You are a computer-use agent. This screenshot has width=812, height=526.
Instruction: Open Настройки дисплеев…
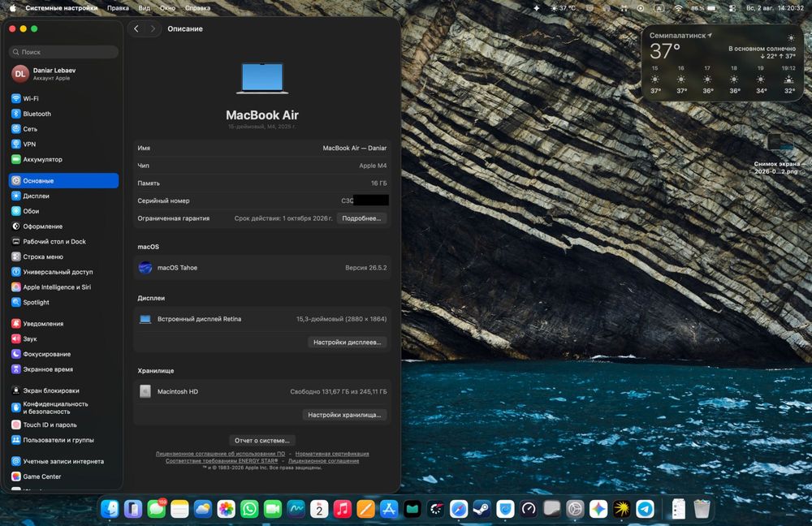pyautogui.click(x=347, y=343)
